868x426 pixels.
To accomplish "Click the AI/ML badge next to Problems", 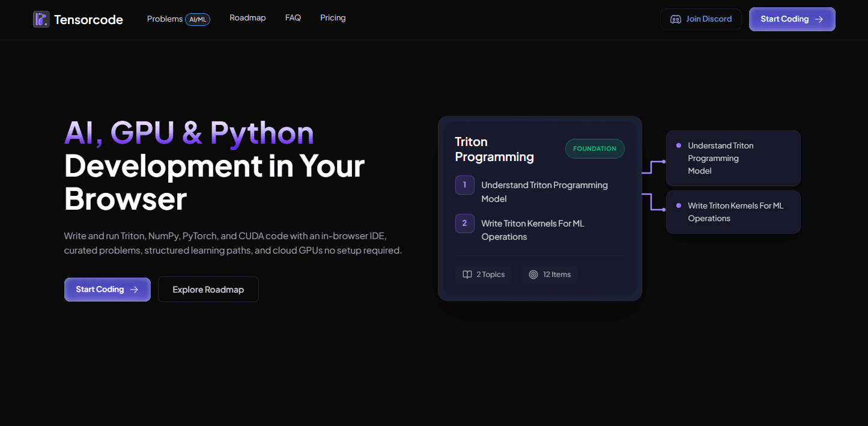I will [198, 19].
